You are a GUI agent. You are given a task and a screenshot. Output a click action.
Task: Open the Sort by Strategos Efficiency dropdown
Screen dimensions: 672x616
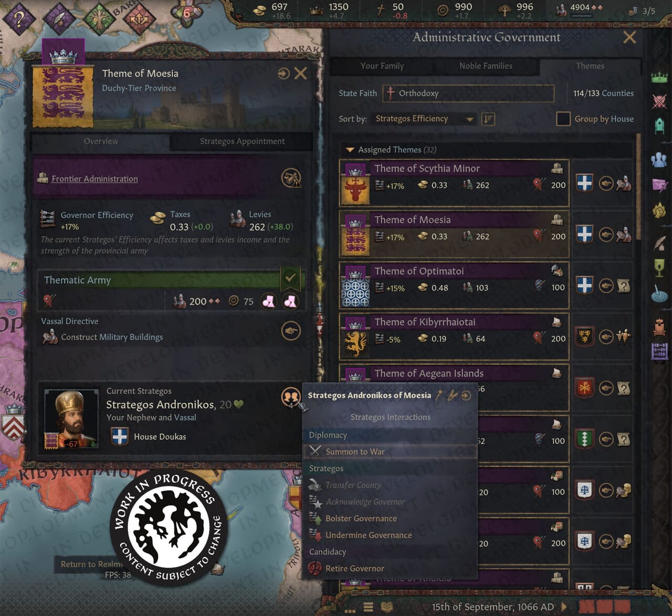tap(424, 119)
